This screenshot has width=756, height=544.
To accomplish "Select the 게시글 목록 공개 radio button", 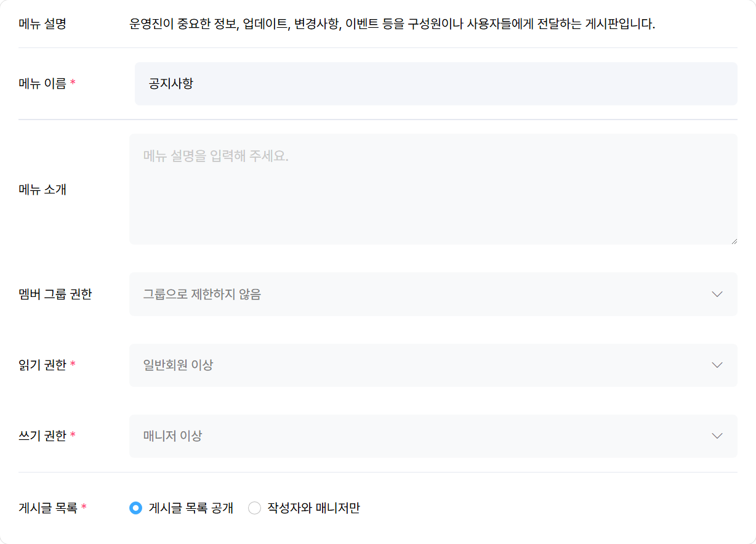I will (135, 508).
